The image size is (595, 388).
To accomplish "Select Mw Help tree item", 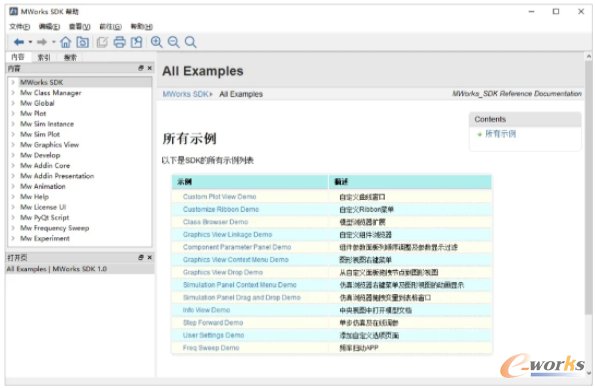I will tap(34, 197).
